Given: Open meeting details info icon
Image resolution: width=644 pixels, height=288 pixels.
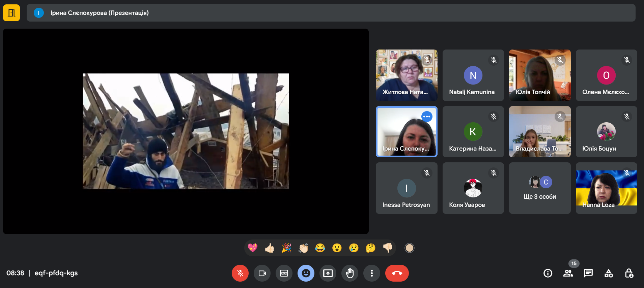Looking at the screenshot, I should [548, 273].
